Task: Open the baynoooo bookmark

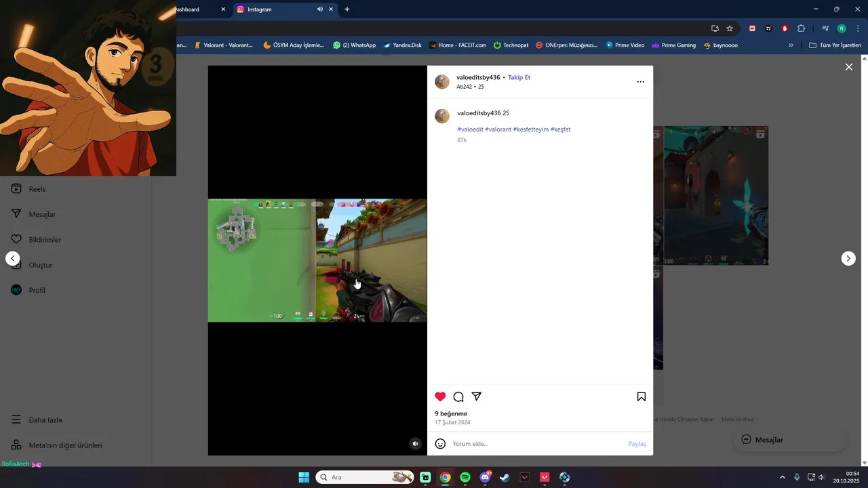Action: [x=721, y=45]
